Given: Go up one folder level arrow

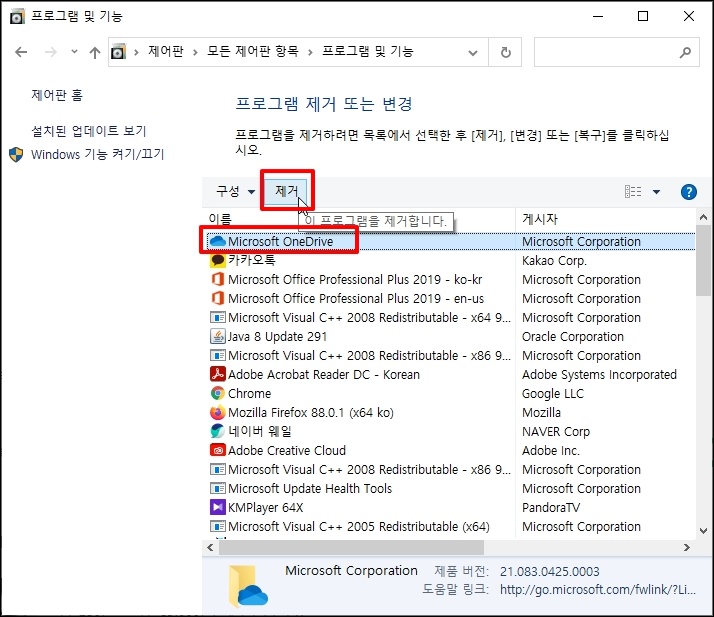Looking at the screenshot, I should (x=95, y=52).
